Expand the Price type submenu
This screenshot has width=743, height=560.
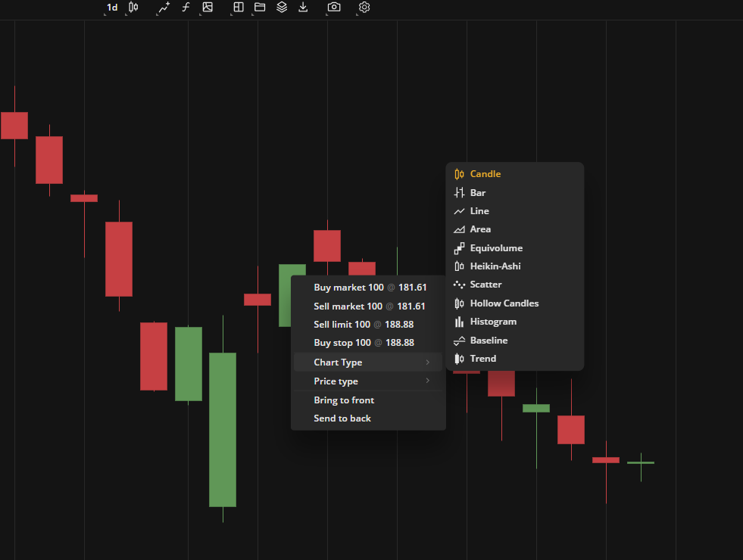(x=368, y=381)
